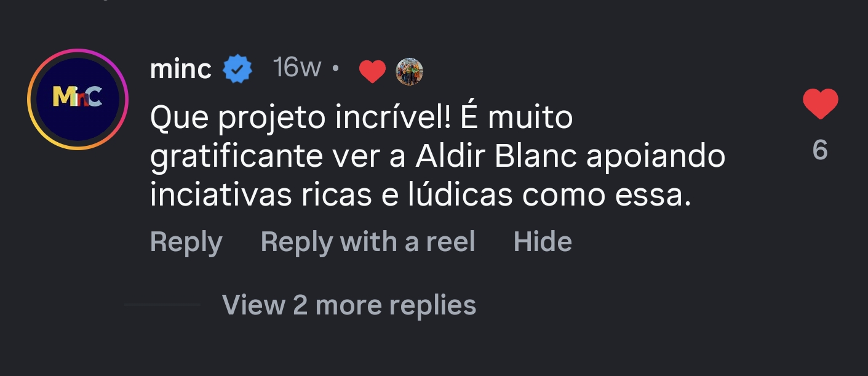Select Reply with a reel

coord(367,241)
